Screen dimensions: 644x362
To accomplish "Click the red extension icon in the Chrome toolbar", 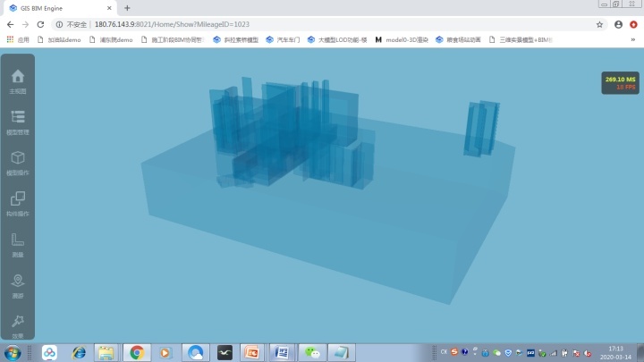I will point(633,25).
